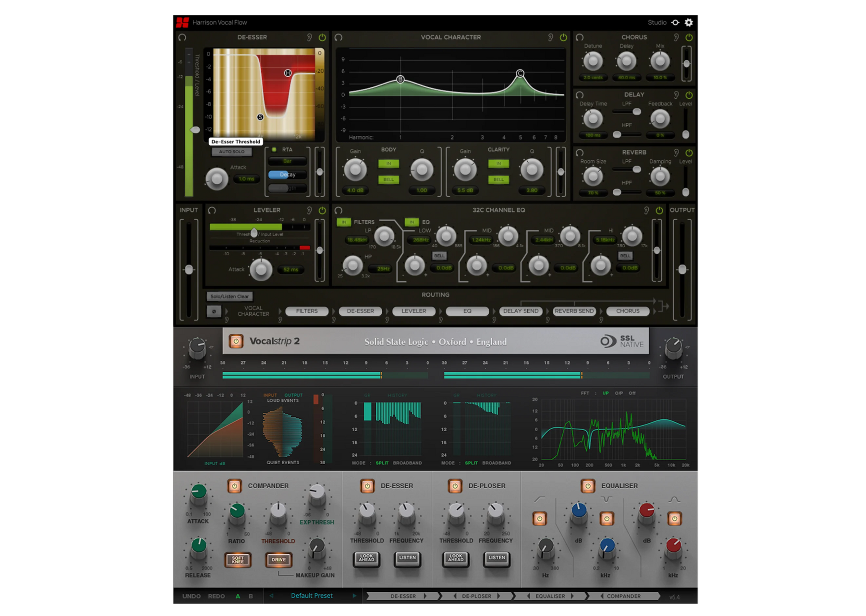866x616 pixels.
Task: Select CHORUS in the routing row
Action: pos(628,311)
